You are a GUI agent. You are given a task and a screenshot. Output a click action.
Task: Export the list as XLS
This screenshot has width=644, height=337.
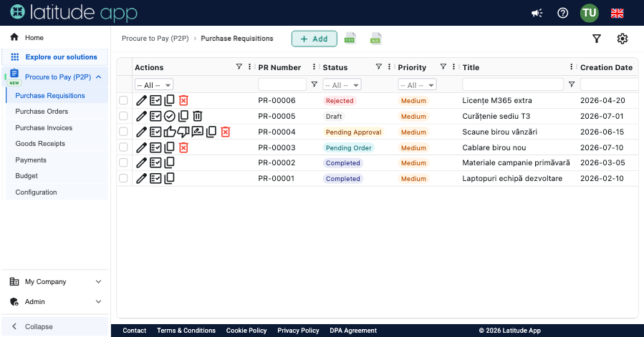376,39
